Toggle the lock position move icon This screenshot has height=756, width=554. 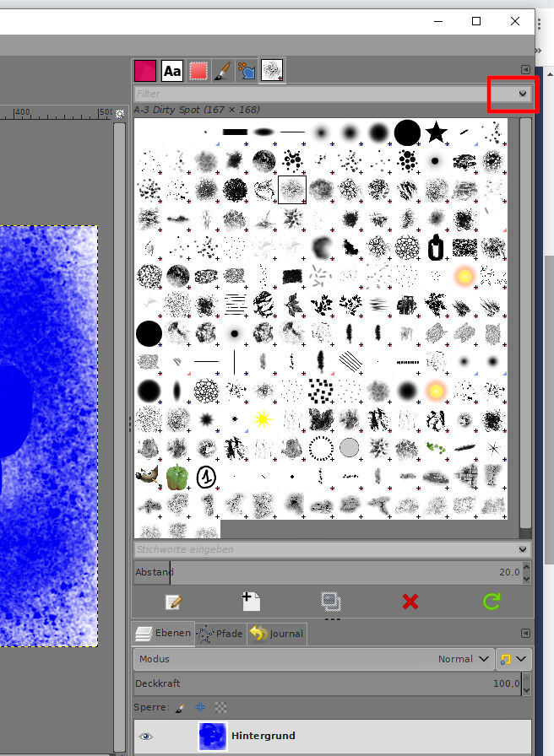[x=200, y=707]
